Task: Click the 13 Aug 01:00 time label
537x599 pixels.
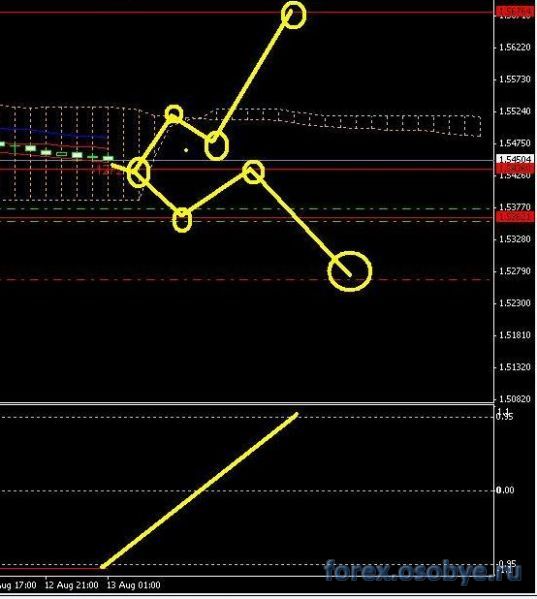Action: [x=134, y=585]
